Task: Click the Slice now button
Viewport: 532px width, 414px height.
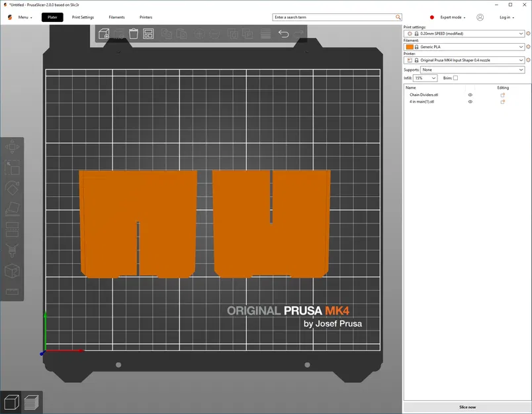Action: tap(467, 407)
